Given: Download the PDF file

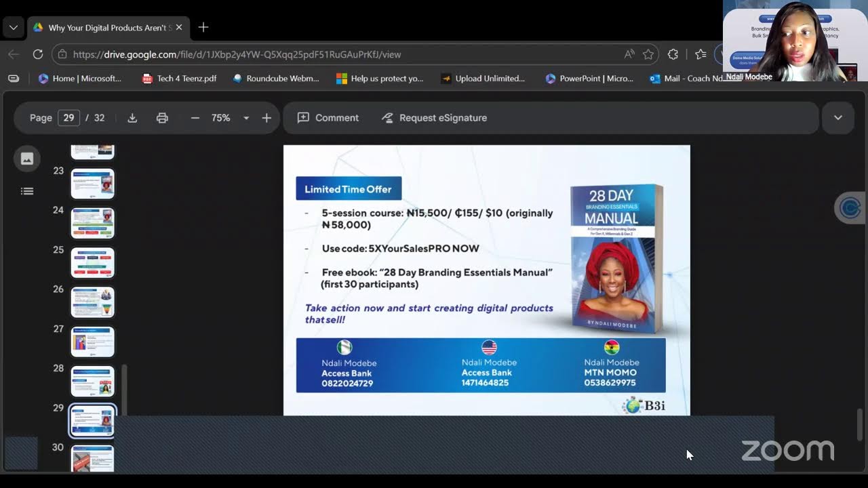Looking at the screenshot, I should tap(132, 118).
